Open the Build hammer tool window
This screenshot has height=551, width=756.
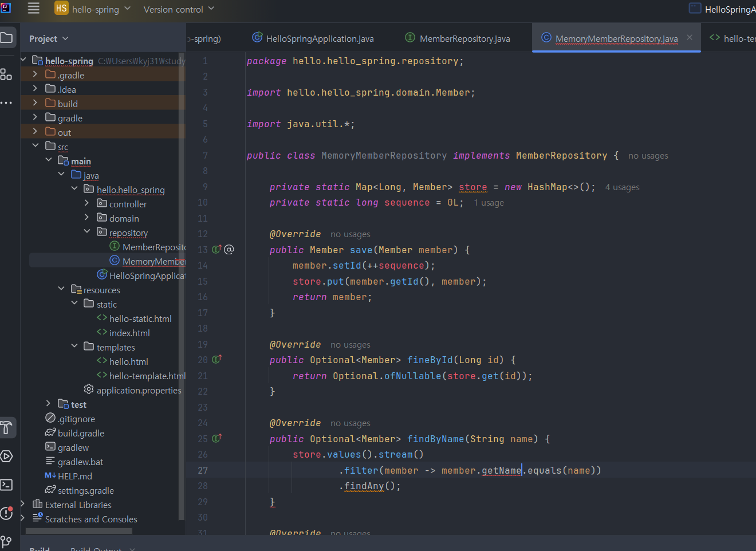pyautogui.click(x=6, y=427)
